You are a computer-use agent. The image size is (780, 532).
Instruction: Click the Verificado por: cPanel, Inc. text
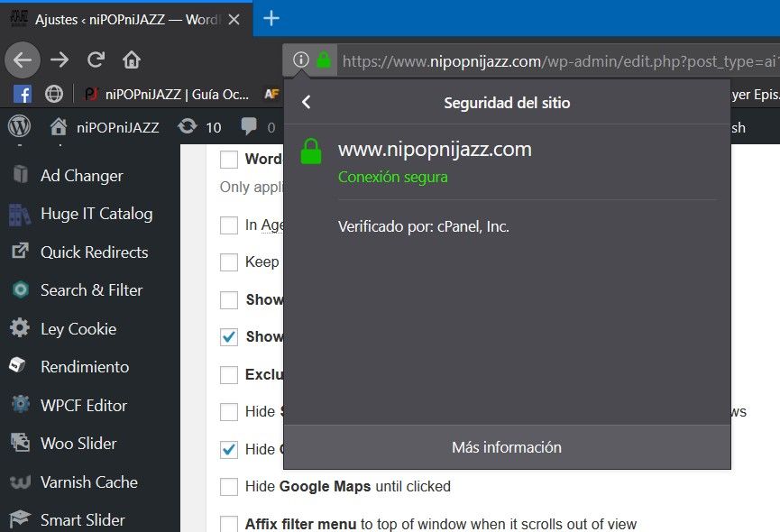(424, 226)
